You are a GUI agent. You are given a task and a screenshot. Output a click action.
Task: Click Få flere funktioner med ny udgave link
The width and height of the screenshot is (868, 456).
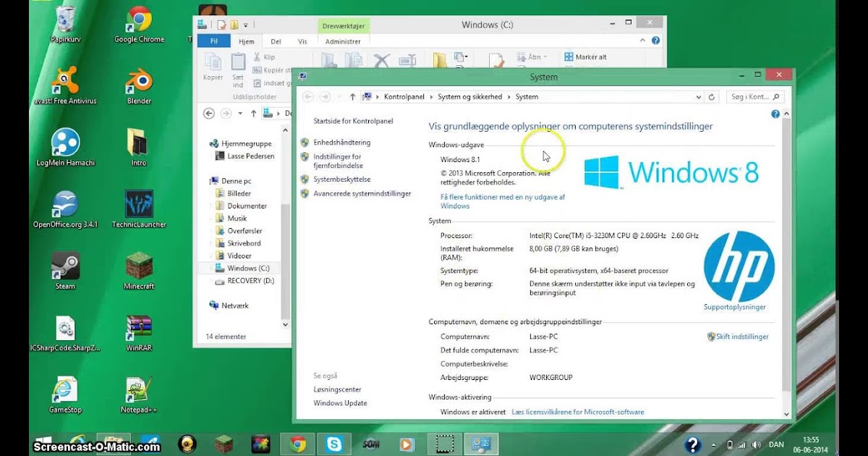tap(503, 201)
